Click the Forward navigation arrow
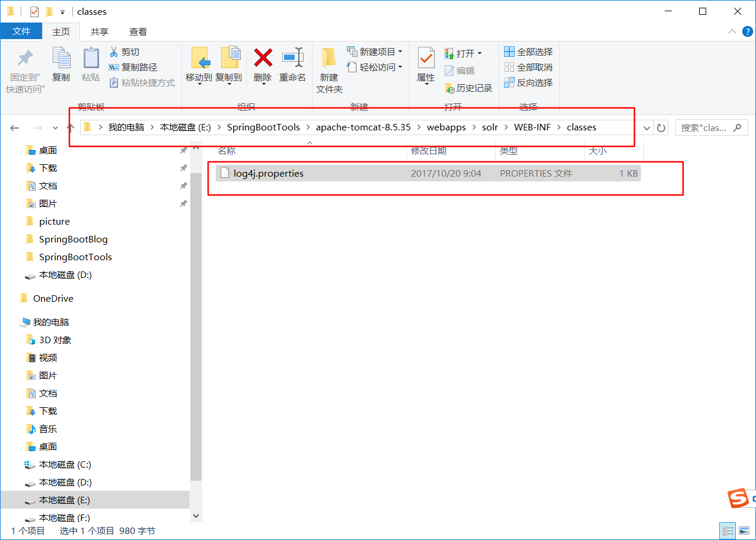The width and height of the screenshot is (756, 540). (37, 127)
